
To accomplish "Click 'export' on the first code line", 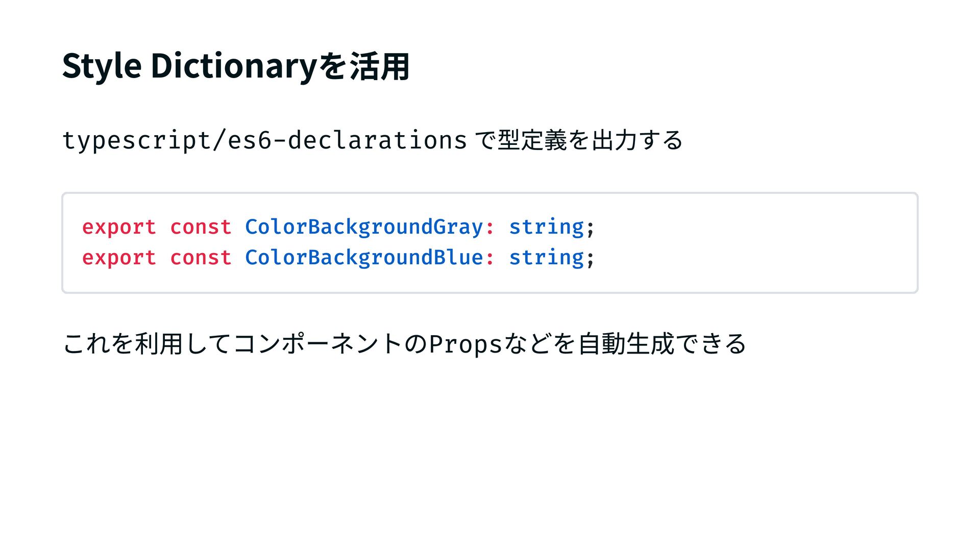I will coord(119,227).
